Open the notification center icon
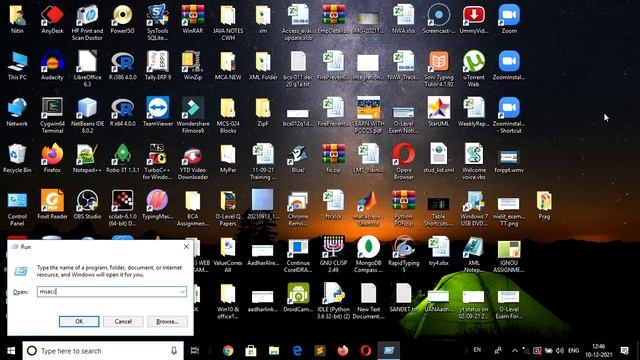This screenshot has width=640, height=360. (624, 351)
